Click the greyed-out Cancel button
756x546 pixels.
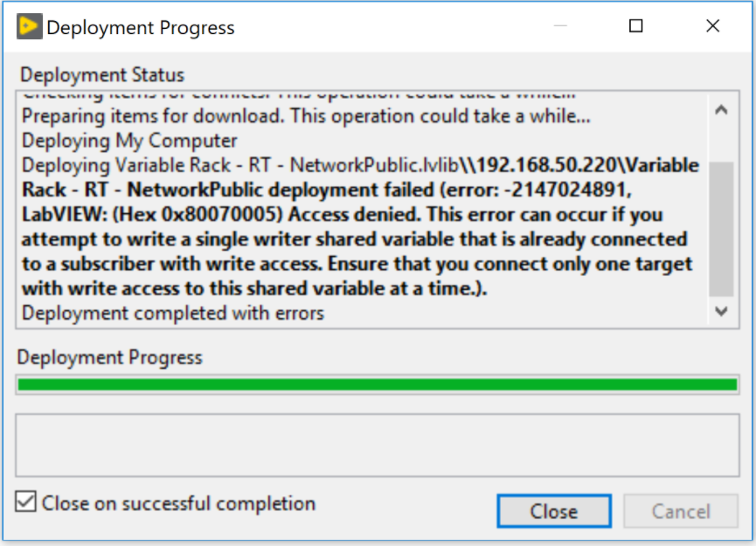pos(681,511)
